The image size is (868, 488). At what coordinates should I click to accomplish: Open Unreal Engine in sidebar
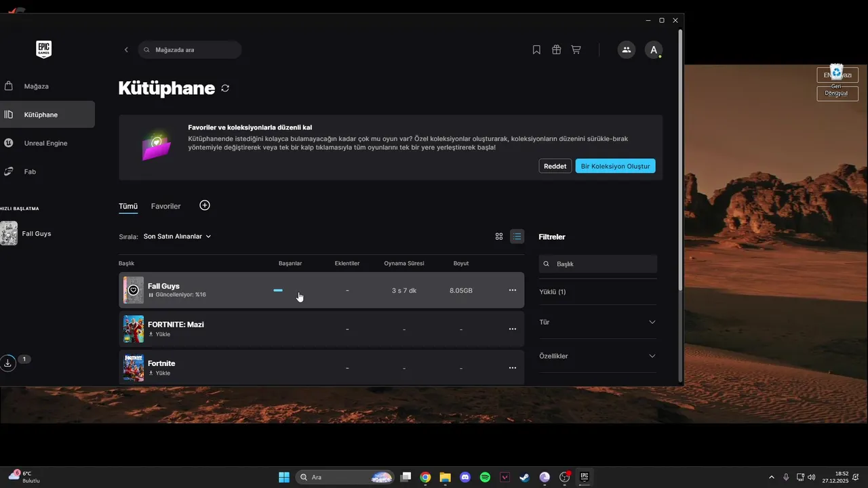(x=46, y=143)
